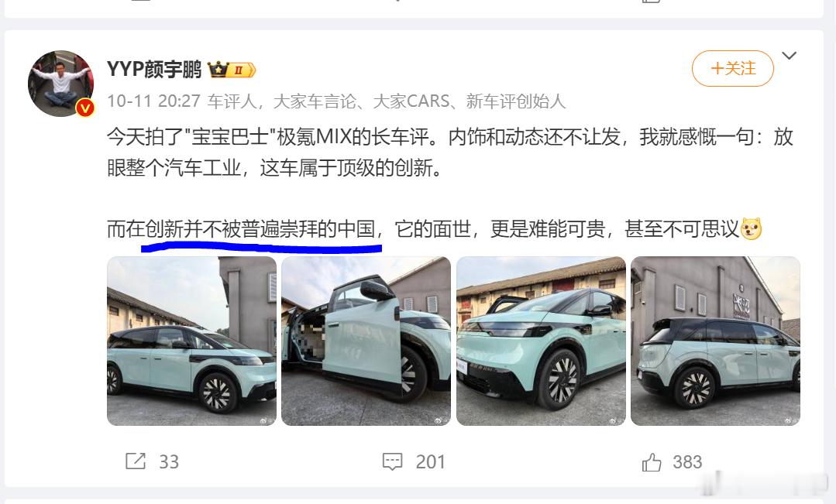Click the author description 车评人 text
Screen dimensions: 836x504
click(232, 101)
